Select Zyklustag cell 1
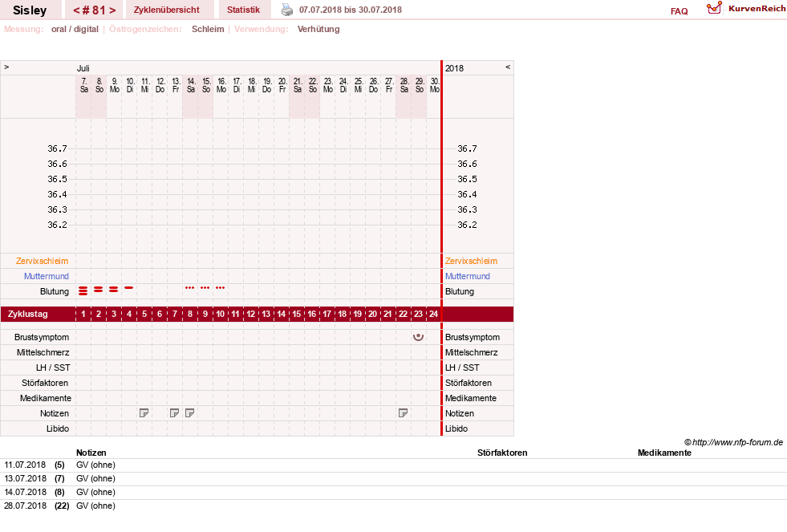Screen dimensions: 787x532 [x=83, y=315]
